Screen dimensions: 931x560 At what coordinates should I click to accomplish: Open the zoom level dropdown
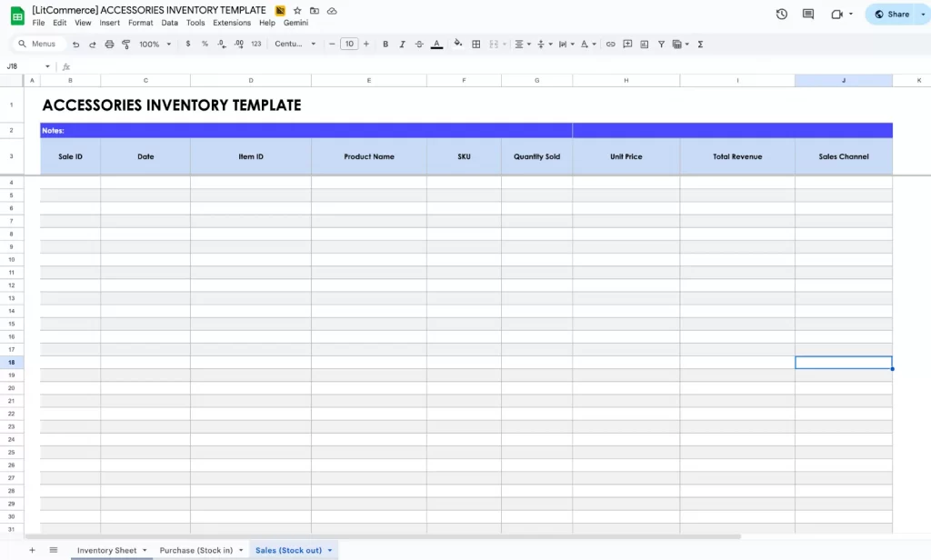pos(152,44)
